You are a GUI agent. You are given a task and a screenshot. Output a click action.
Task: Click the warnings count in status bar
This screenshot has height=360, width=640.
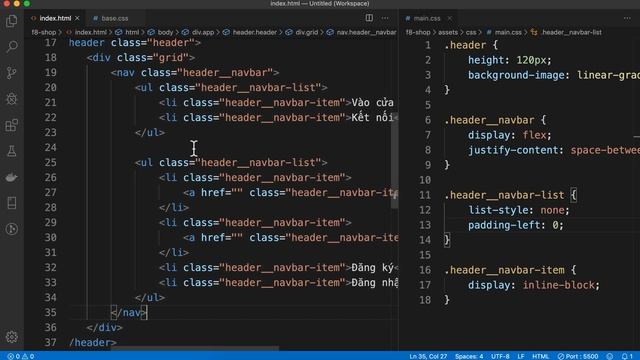click(28, 356)
